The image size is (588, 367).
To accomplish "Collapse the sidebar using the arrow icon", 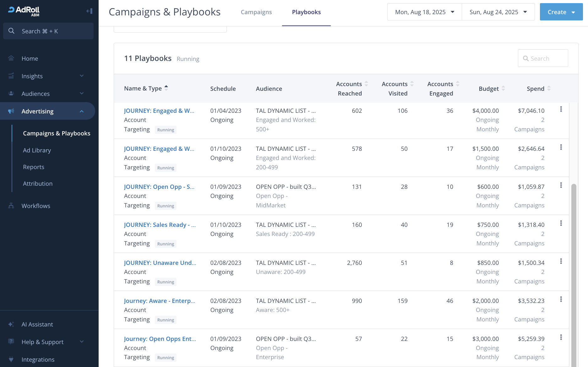I will tap(89, 11).
